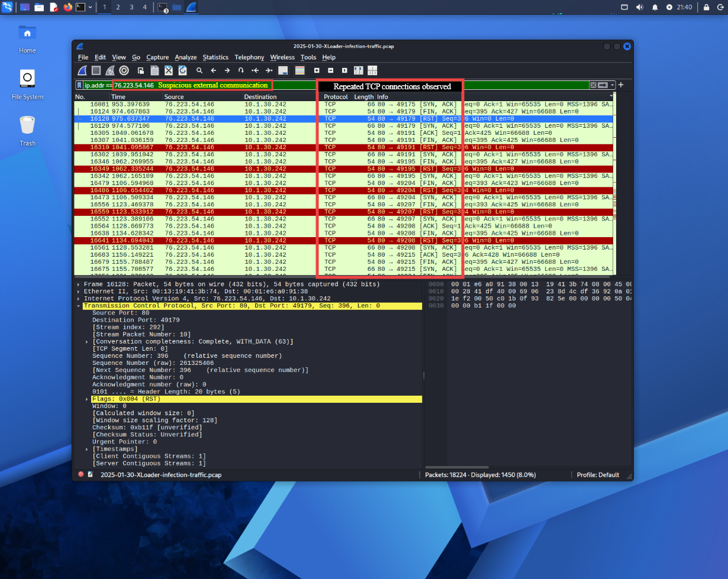Expand Conversation completeness field
This screenshot has height=579, width=728.
point(88,342)
